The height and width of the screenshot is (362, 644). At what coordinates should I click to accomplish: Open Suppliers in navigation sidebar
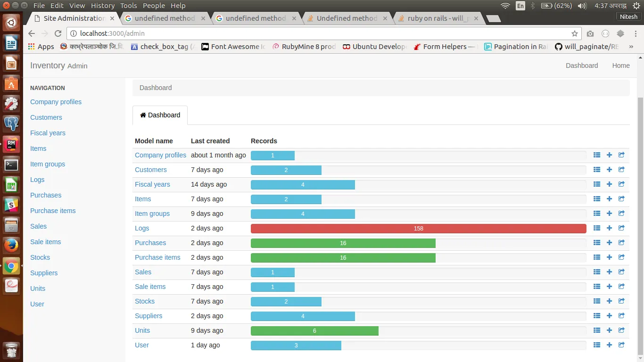44,273
